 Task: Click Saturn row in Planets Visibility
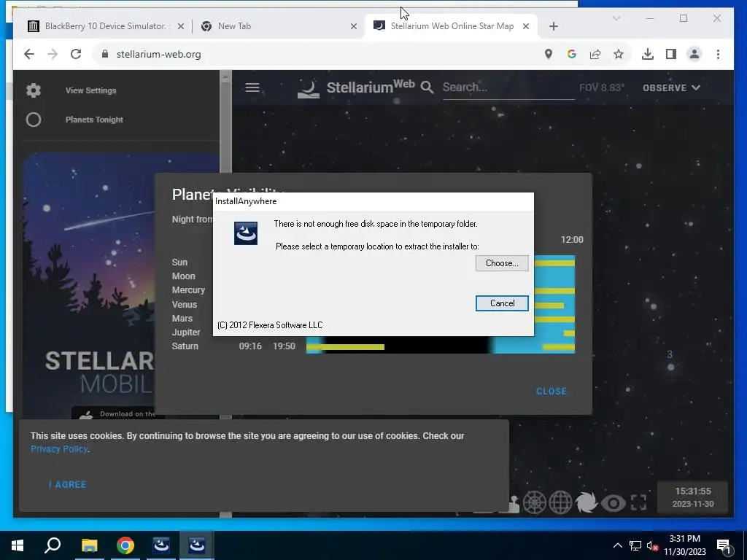[x=373, y=346]
